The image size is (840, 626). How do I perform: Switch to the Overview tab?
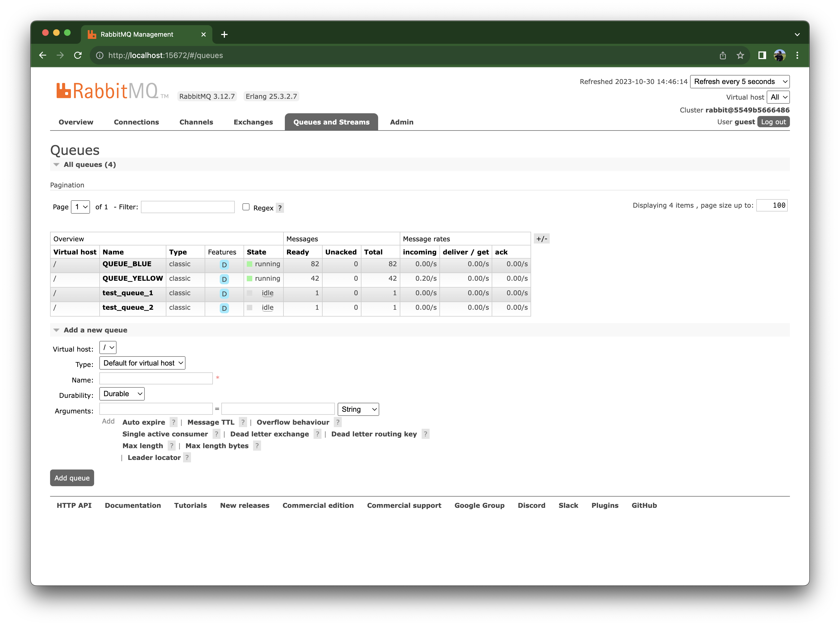point(76,122)
